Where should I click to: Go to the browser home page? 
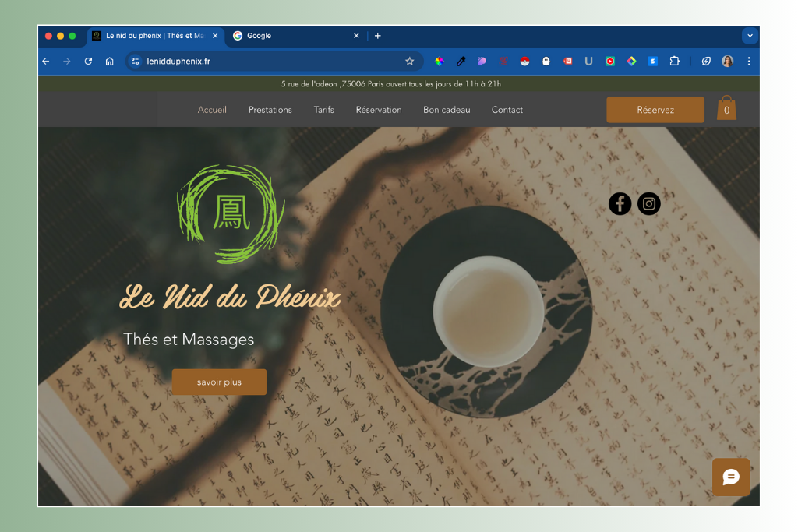pos(110,61)
